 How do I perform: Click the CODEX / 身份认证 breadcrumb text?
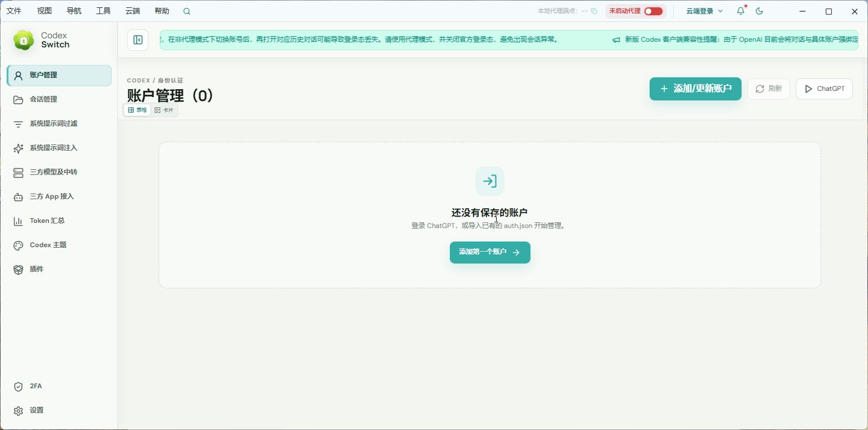tap(155, 81)
